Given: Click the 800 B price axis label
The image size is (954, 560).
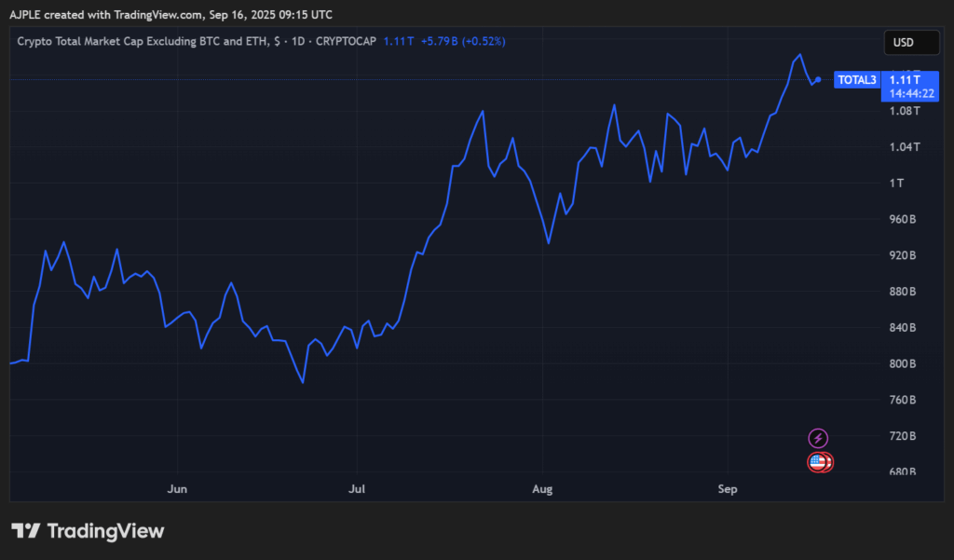Looking at the screenshot, I should (x=903, y=363).
